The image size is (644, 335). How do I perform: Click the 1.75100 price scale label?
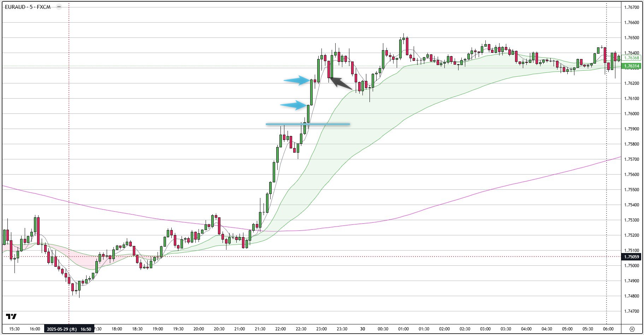pyautogui.click(x=632, y=251)
